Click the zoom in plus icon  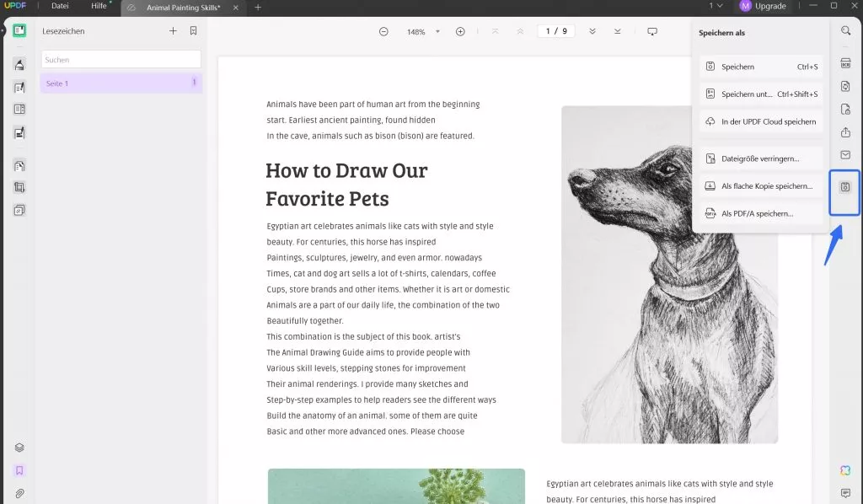460,31
